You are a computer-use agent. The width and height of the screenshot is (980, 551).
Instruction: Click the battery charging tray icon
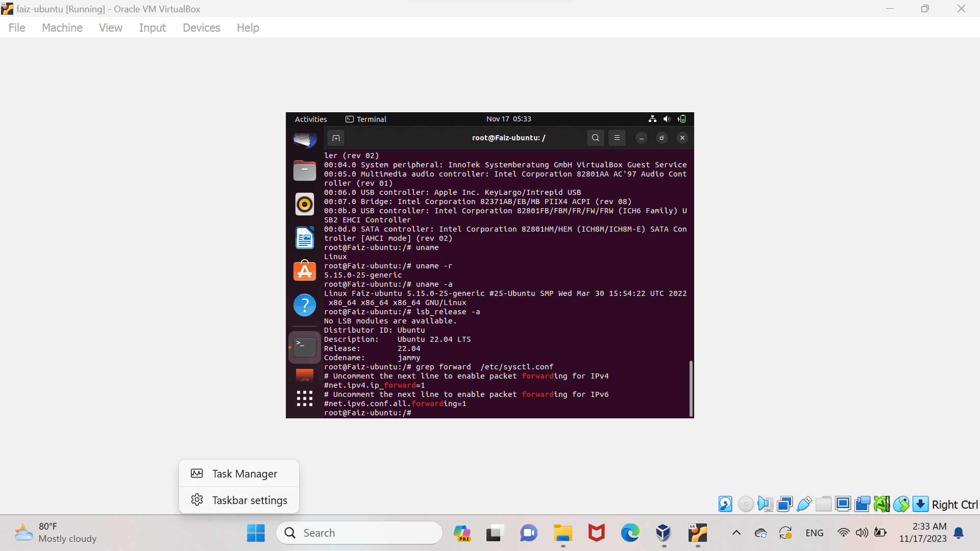pos(880,533)
